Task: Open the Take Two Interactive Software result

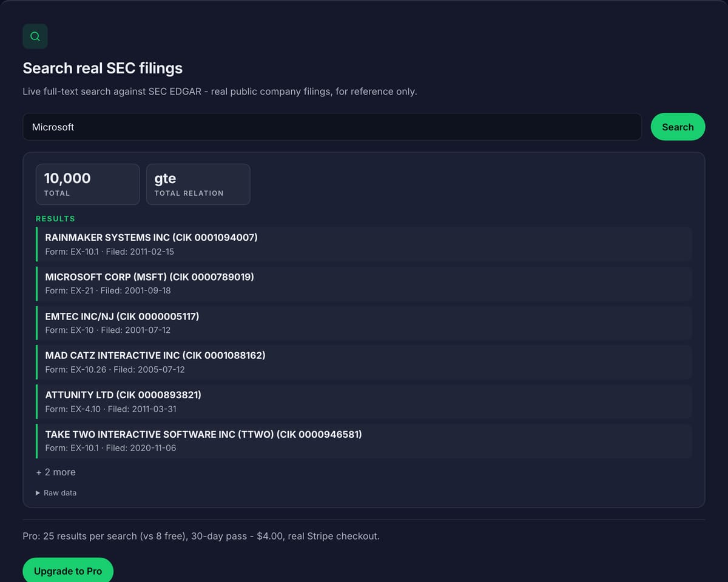Action: click(364, 441)
